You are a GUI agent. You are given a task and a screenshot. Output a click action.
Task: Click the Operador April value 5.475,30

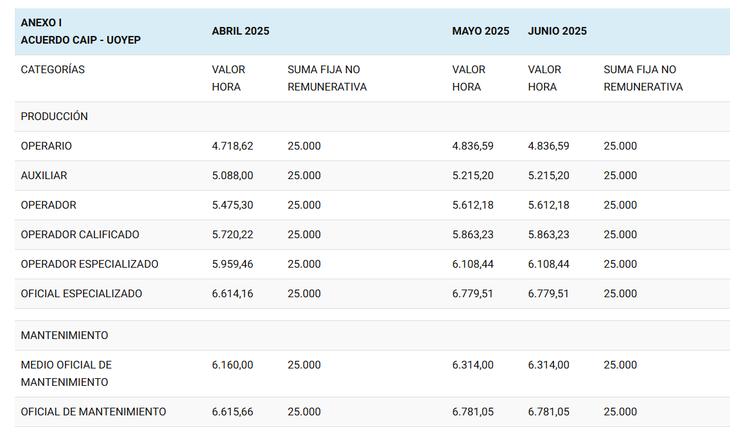coord(232,205)
